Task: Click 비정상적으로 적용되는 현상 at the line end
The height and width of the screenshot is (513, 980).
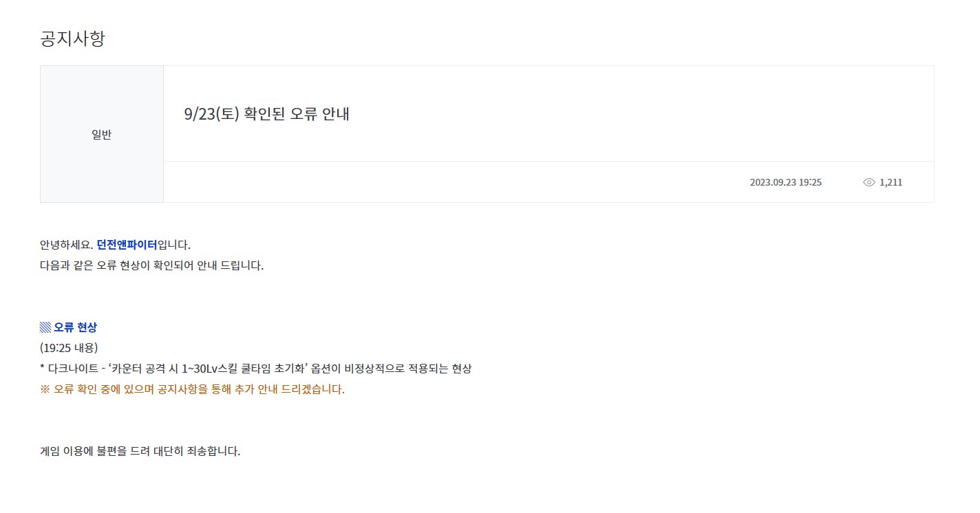Action: [x=407, y=369]
